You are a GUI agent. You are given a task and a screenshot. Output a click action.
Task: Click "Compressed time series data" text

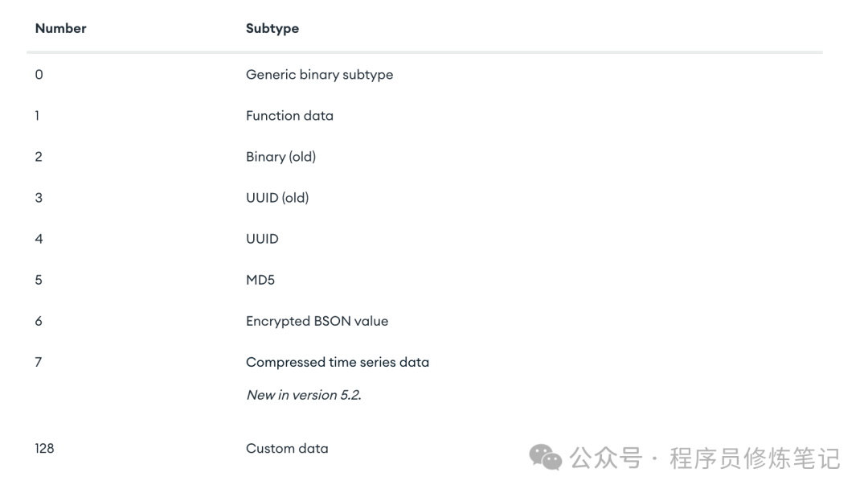[x=338, y=362]
